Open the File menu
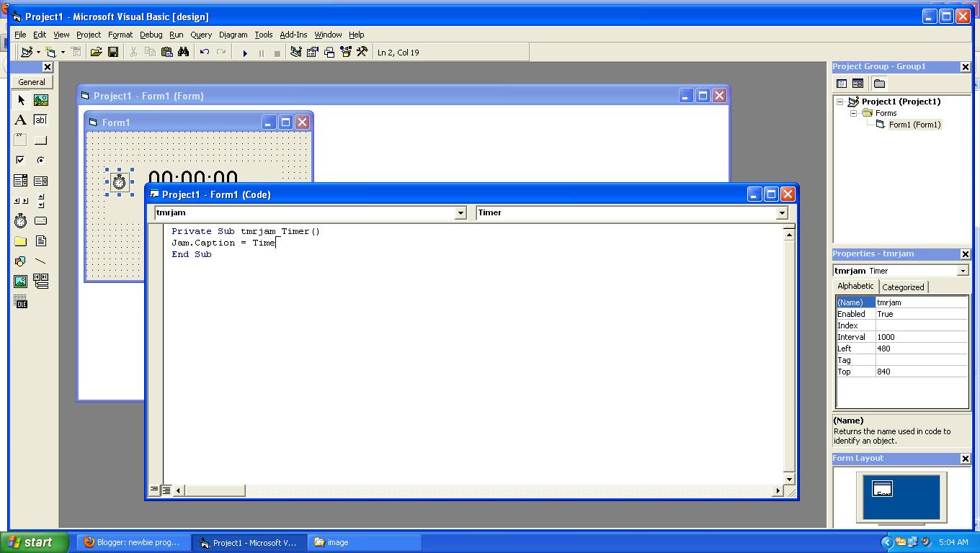980x553 pixels. coord(20,35)
